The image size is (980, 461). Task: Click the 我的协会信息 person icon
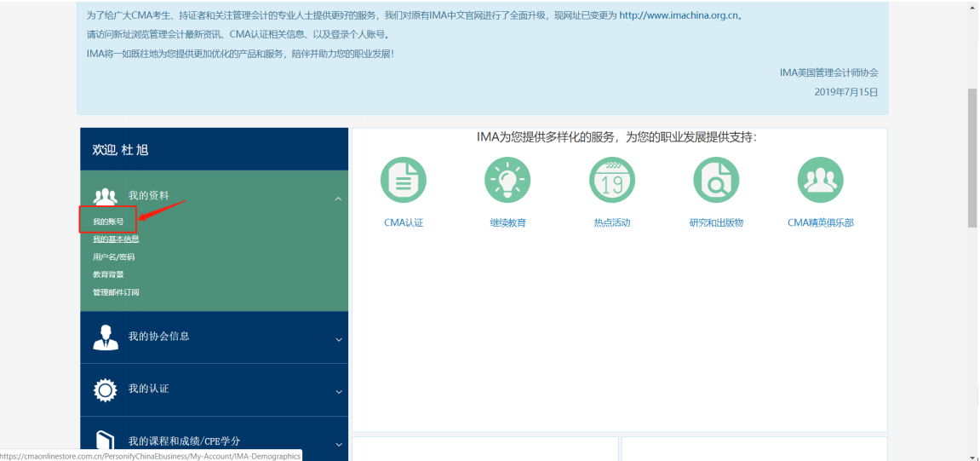pos(106,337)
